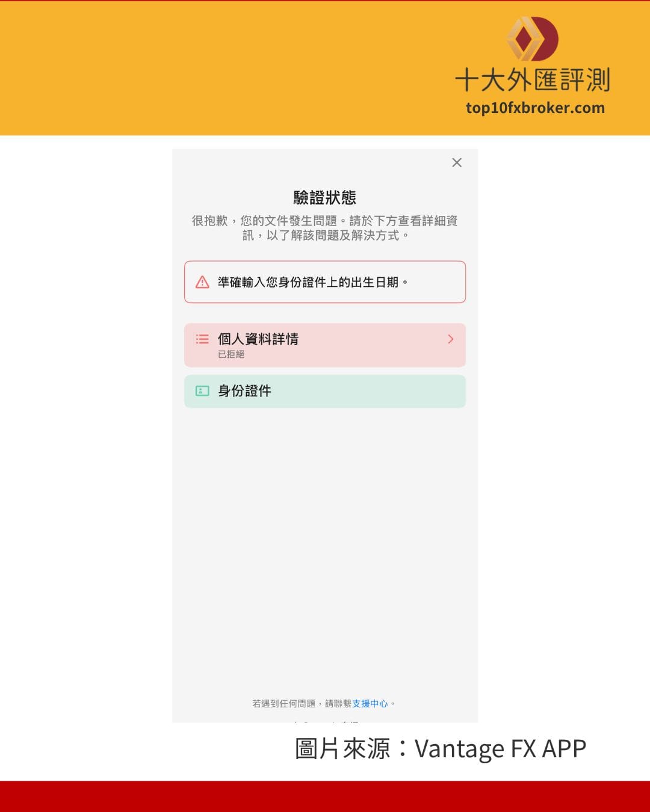Open the 個人資料詳情 rejected row
650x812 pixels.
[325, 345]
